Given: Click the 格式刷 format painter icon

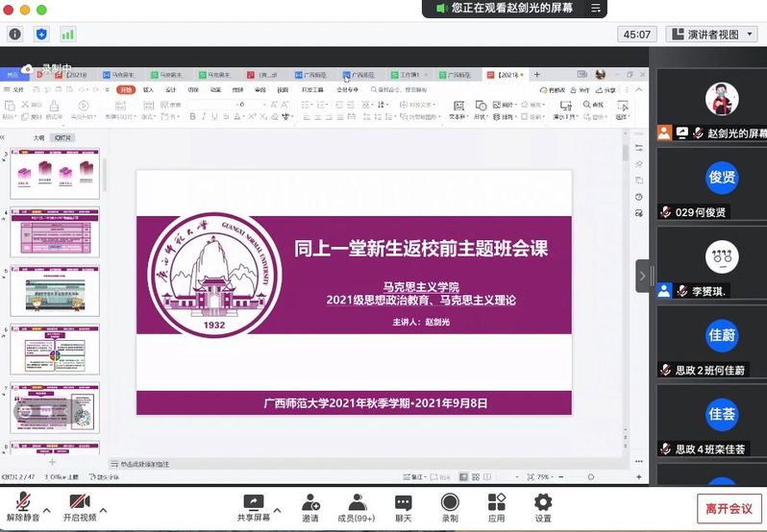Looking at the screenshot, I should coord(54,106).
